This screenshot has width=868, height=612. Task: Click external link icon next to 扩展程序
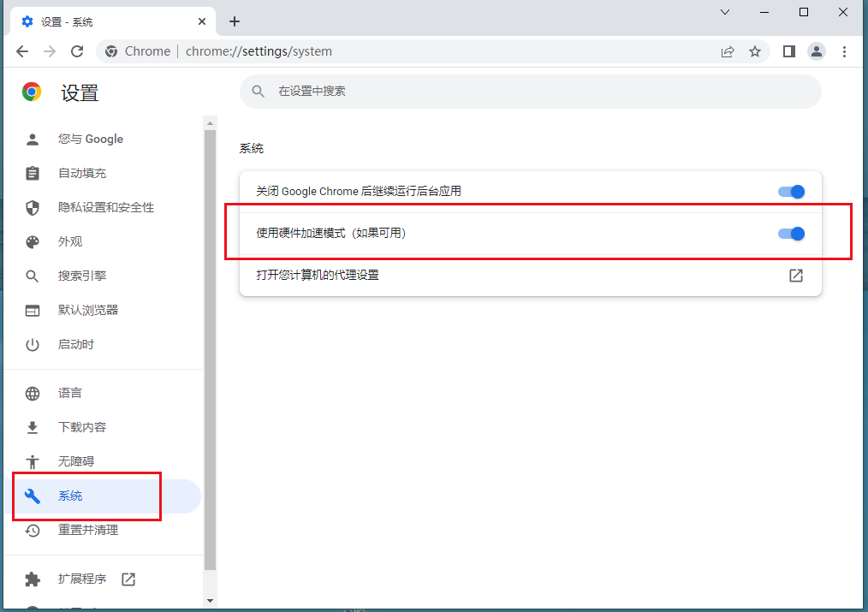click(128, 579)
